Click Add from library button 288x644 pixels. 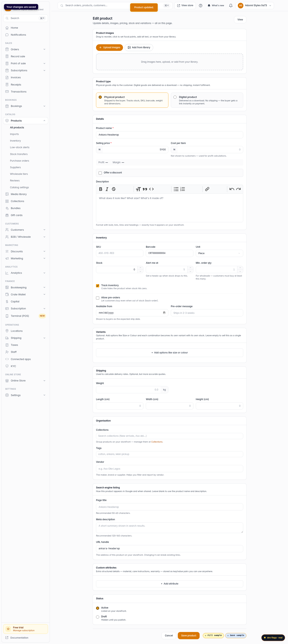point(139,47)
